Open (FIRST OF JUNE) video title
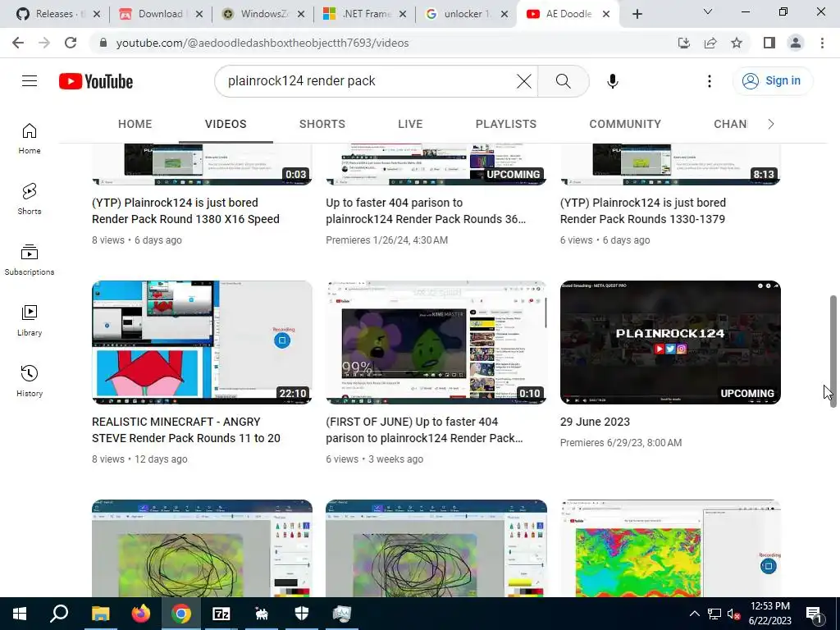 pyautogui.click(x=424, y=430)
